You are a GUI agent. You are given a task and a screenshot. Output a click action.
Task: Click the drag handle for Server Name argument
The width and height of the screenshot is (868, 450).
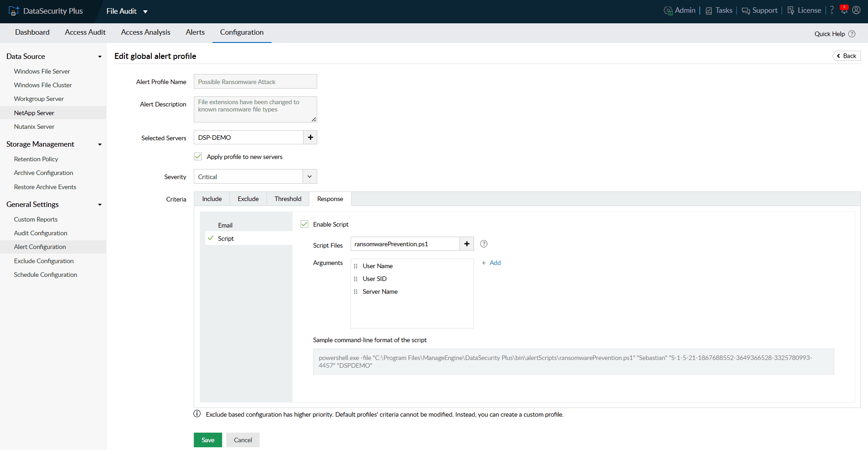pos(356,292)
